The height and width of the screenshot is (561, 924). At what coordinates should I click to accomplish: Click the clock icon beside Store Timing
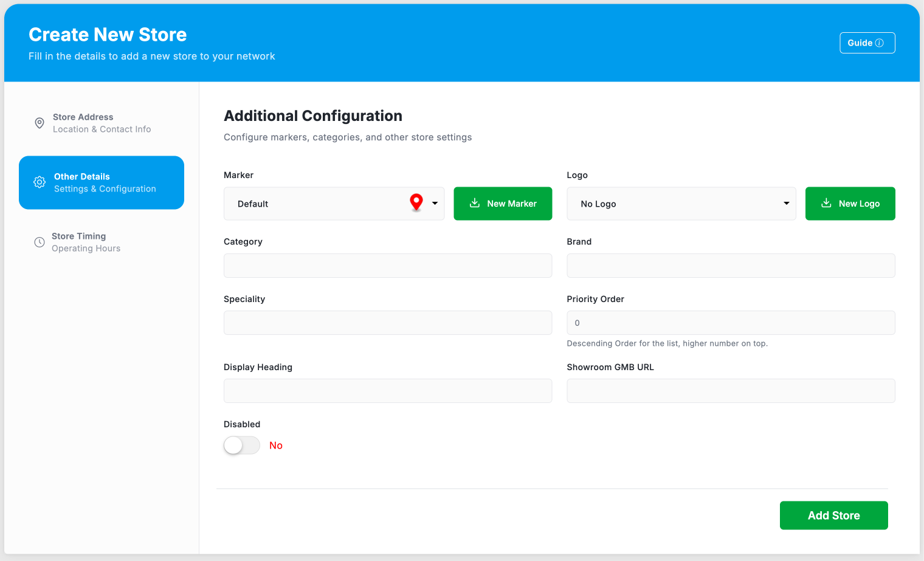tap(40, 242)
